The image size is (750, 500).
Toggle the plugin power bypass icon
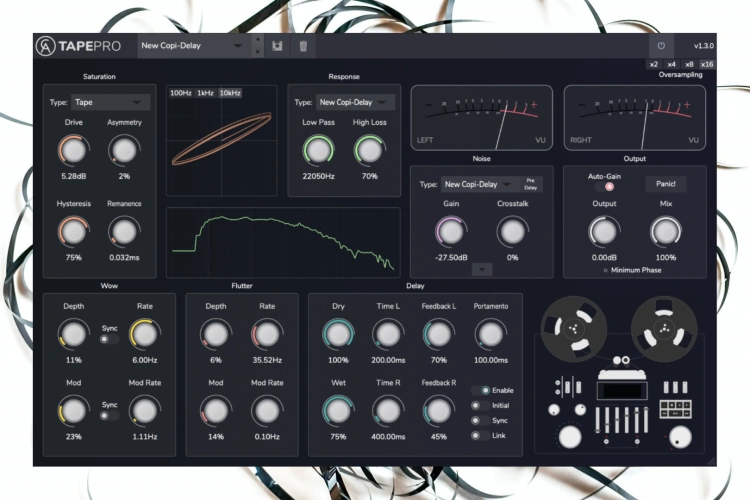[x=661, y=46]
